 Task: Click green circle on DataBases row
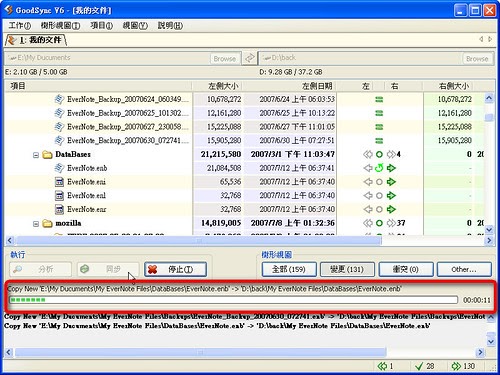379,154
